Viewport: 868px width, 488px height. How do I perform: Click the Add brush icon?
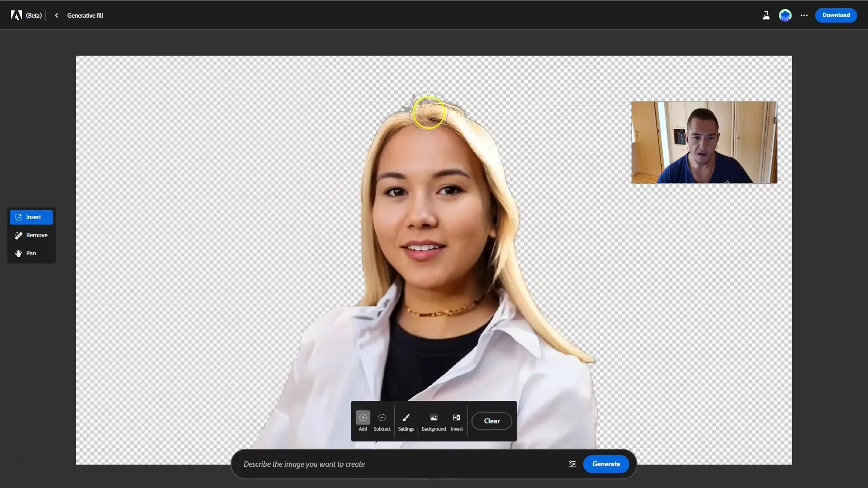click(x=363, y=417)
